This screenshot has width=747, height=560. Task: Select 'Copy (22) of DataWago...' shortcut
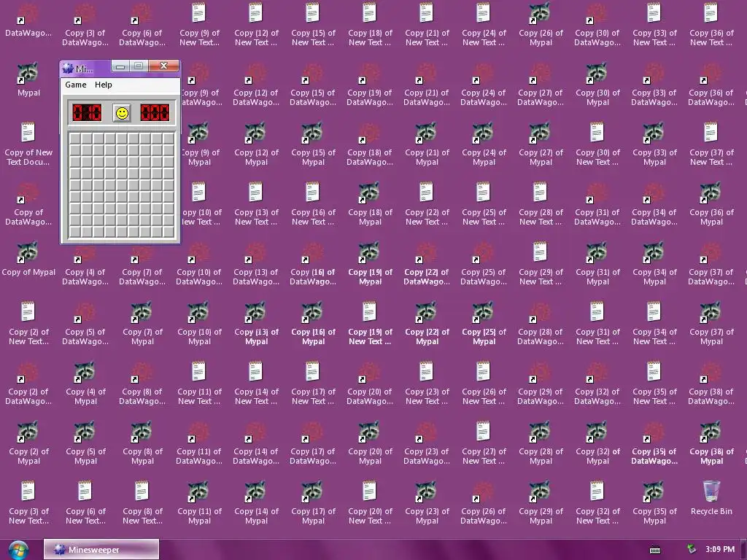pos(427,264)
